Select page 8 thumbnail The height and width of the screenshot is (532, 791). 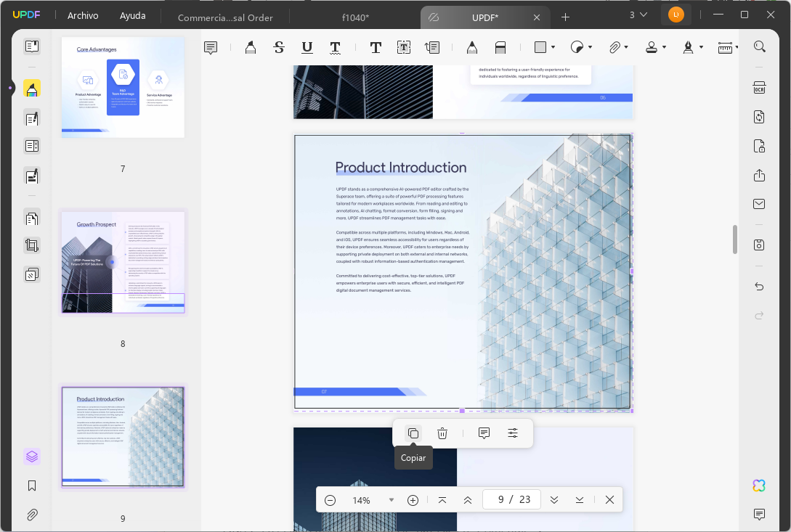[x=122, y=263]
